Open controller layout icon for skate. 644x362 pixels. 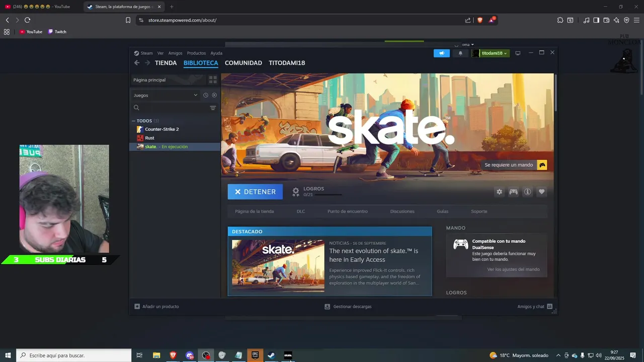point(513,192)
